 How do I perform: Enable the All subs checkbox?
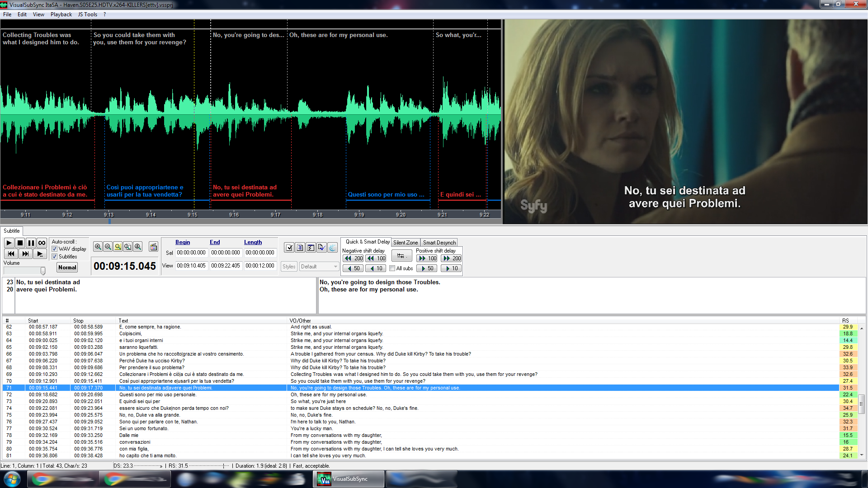[x=392, y=268]
